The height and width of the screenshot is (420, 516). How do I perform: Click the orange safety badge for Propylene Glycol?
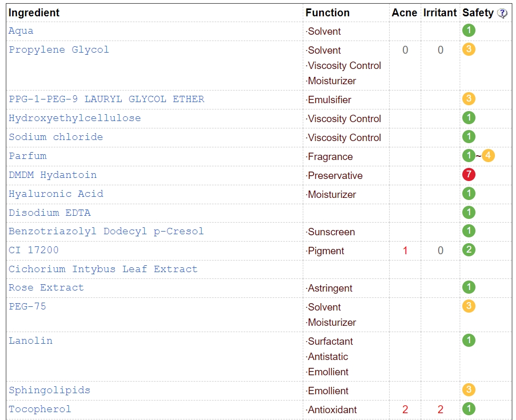pos(469,49)
